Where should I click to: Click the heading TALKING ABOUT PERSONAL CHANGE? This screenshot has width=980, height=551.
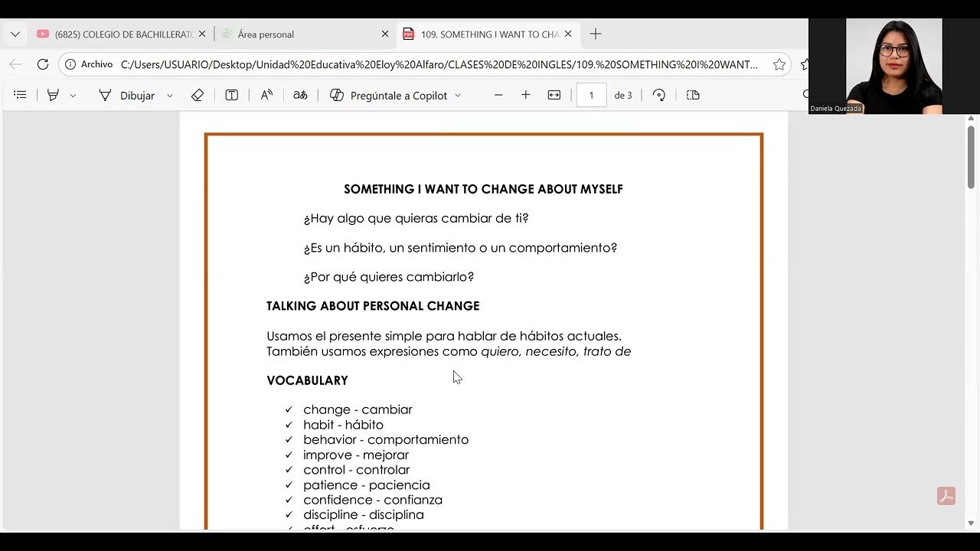(x=373, y=306)
